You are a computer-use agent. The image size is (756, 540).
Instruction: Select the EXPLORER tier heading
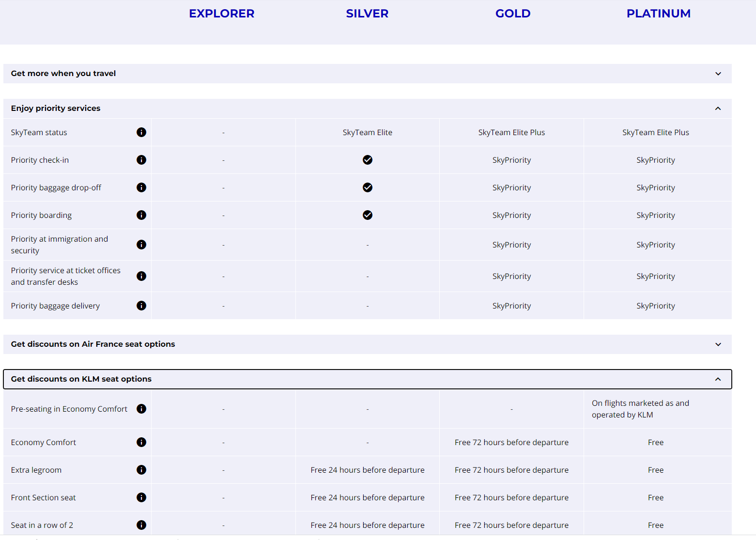click(x=221, y=14)
